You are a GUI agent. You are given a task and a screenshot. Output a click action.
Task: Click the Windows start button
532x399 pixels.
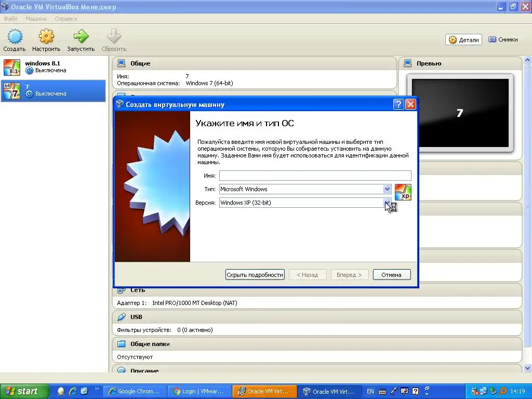coord(24,391)
